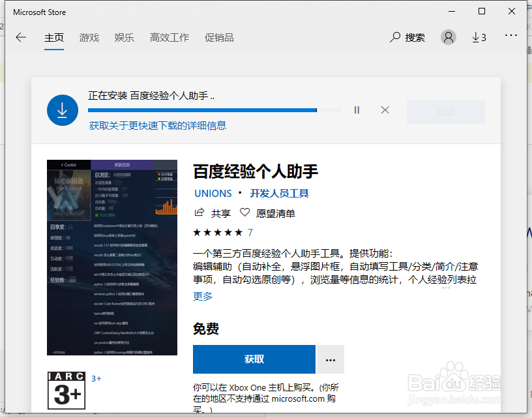The height and width of the screenshot is (418, 532).
Task: Maximize the Microsoft Store window
Action: pyautogui.click(x=481, y=12)
